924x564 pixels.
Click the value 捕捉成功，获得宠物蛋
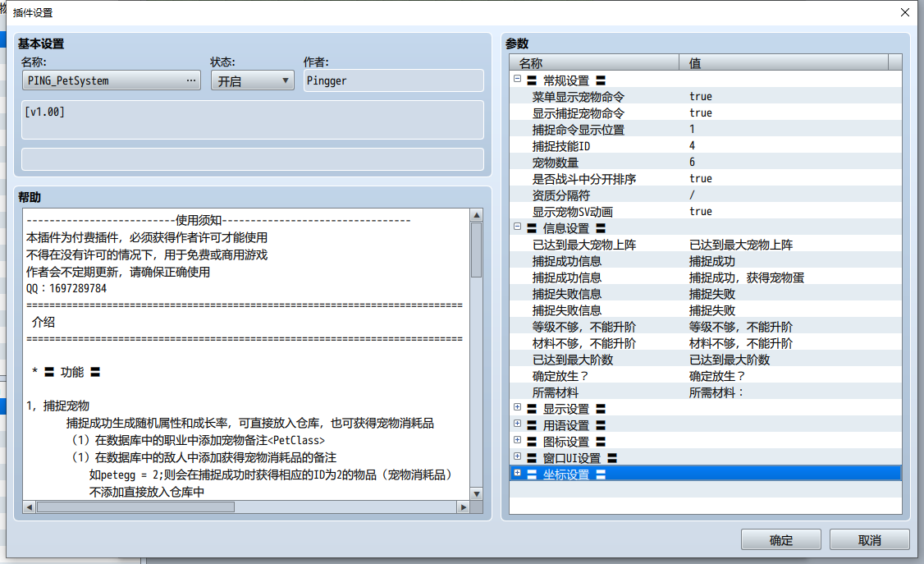pyautogui.click(x=747, y=277)
